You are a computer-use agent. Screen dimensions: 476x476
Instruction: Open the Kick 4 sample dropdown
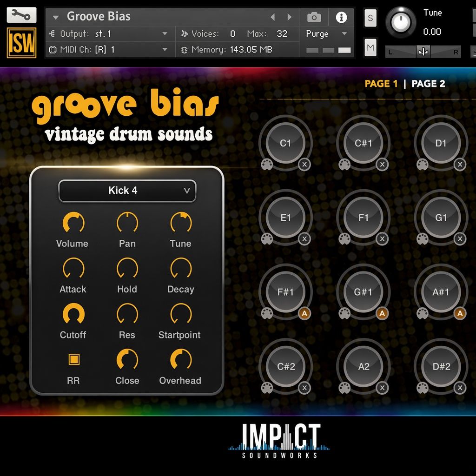(x=127, y=191)
